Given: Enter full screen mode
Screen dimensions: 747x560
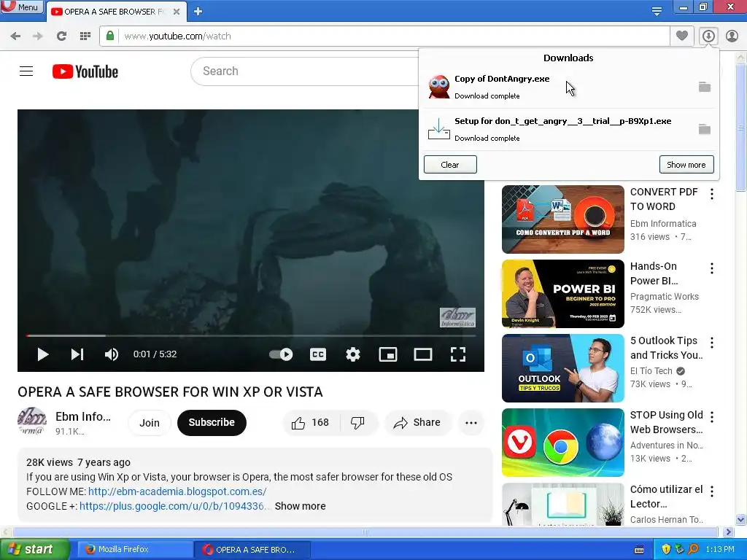Looking at the screenshot, I should [x=458, y=354].
